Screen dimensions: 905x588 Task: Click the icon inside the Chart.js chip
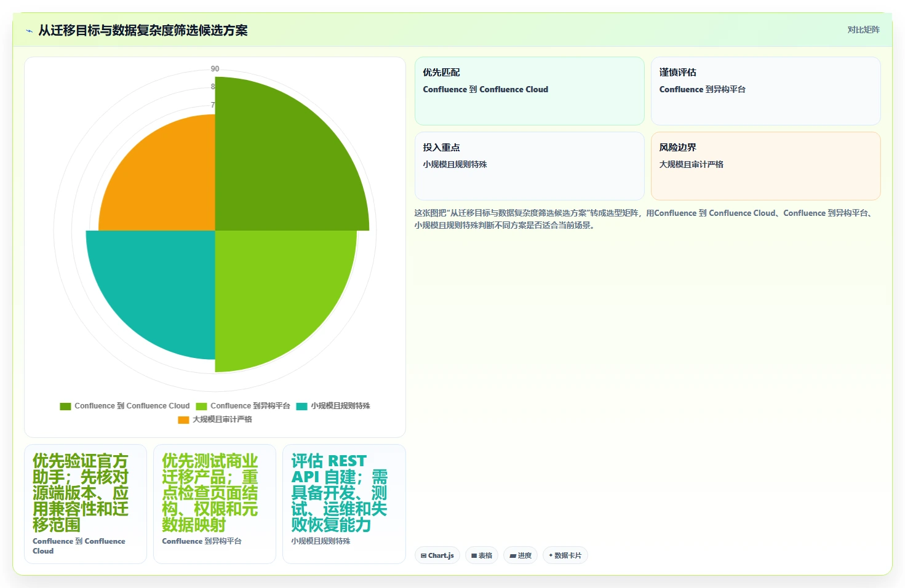coord(423,555)
